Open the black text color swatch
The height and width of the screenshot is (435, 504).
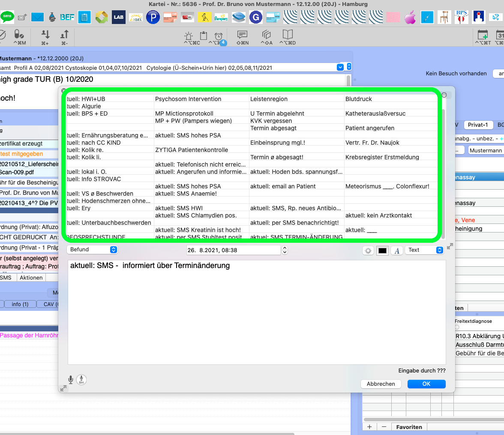tap(382, 250)
